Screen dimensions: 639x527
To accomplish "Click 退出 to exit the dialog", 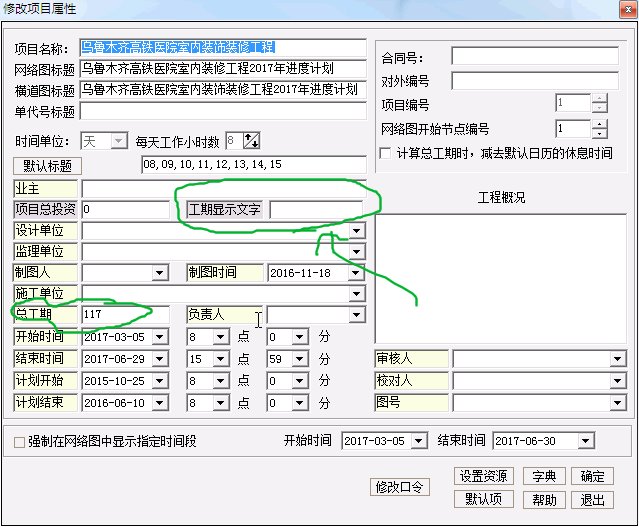I will [x=592, y=499].
